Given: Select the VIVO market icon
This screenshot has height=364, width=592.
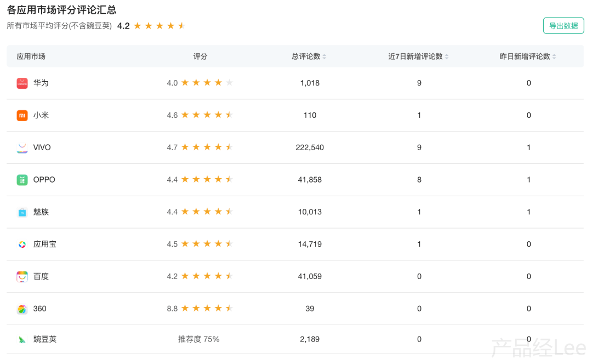Looking at the screenshot, I should click(22, 148).
